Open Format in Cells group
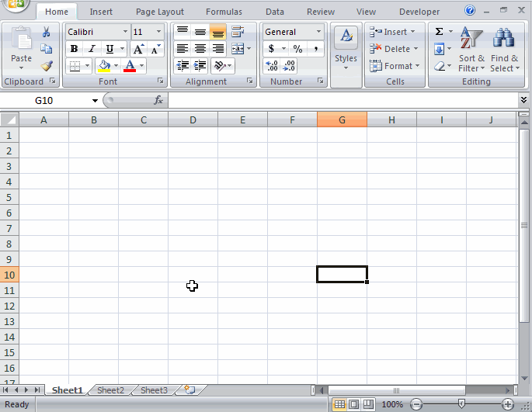 tap(395, 66)
